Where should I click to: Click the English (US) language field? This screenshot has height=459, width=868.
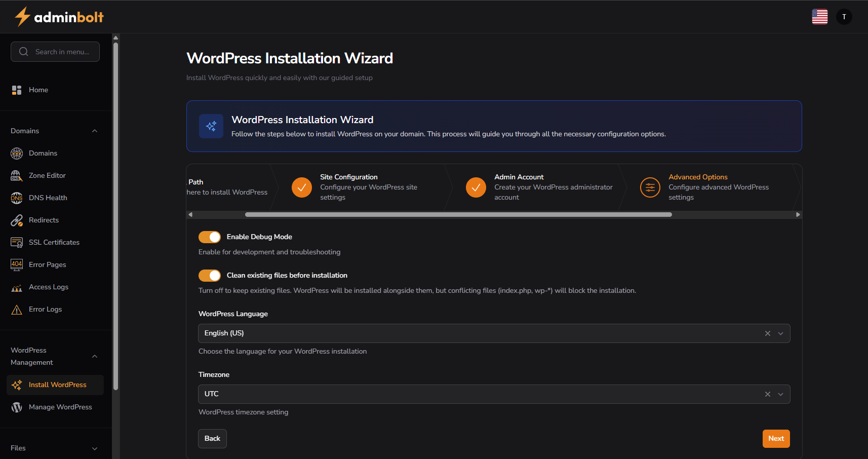pyautogui.click(x=494, y=333)
